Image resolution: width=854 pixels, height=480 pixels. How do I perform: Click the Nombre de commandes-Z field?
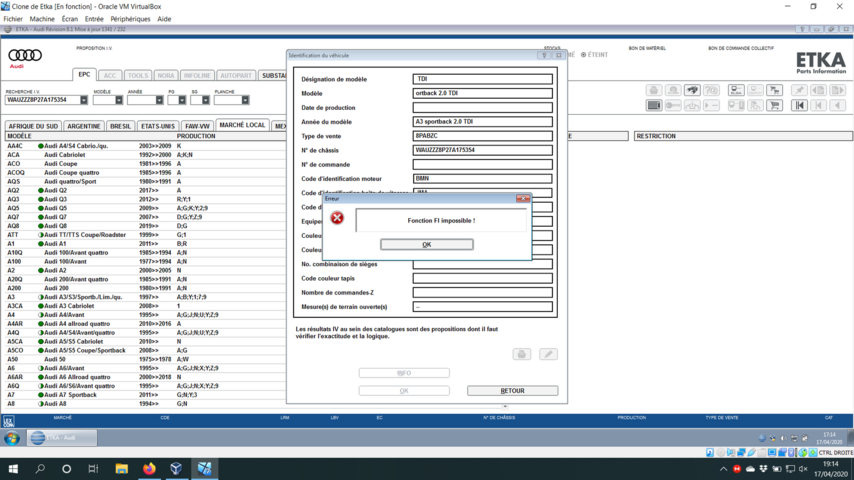coord(483,293)
